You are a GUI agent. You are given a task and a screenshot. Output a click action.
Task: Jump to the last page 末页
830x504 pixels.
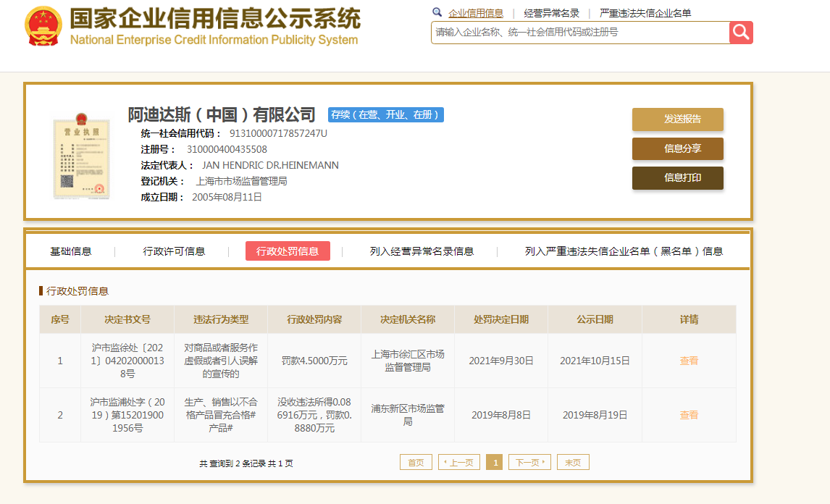573,462
